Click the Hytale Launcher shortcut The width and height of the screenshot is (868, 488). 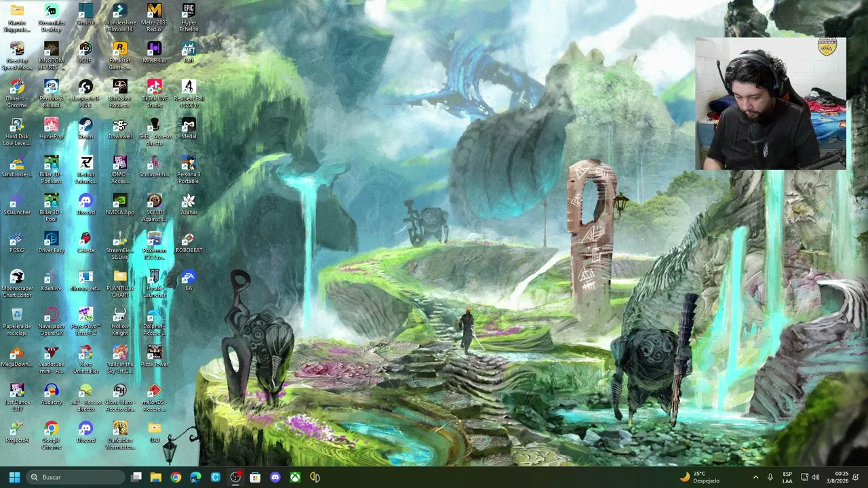[155, 283]
